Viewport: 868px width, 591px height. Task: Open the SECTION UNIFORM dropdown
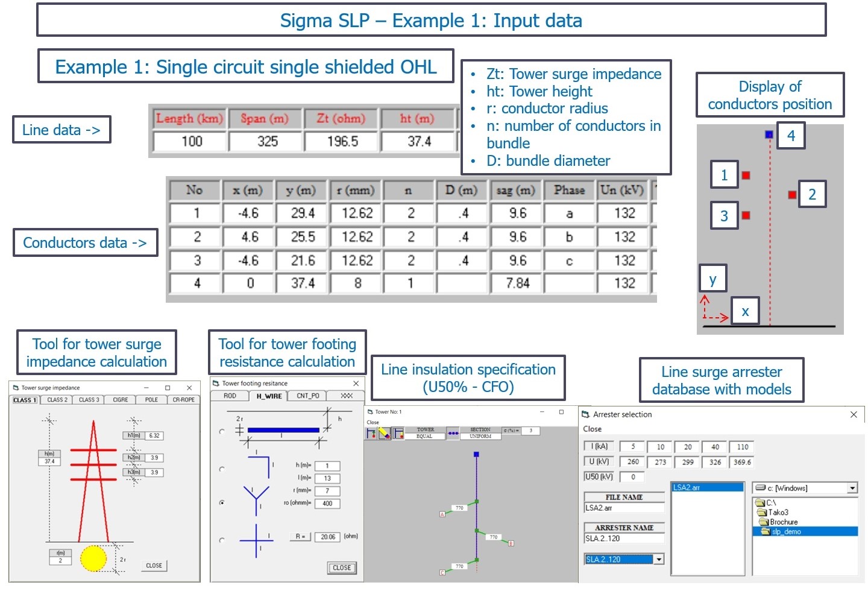480,435
